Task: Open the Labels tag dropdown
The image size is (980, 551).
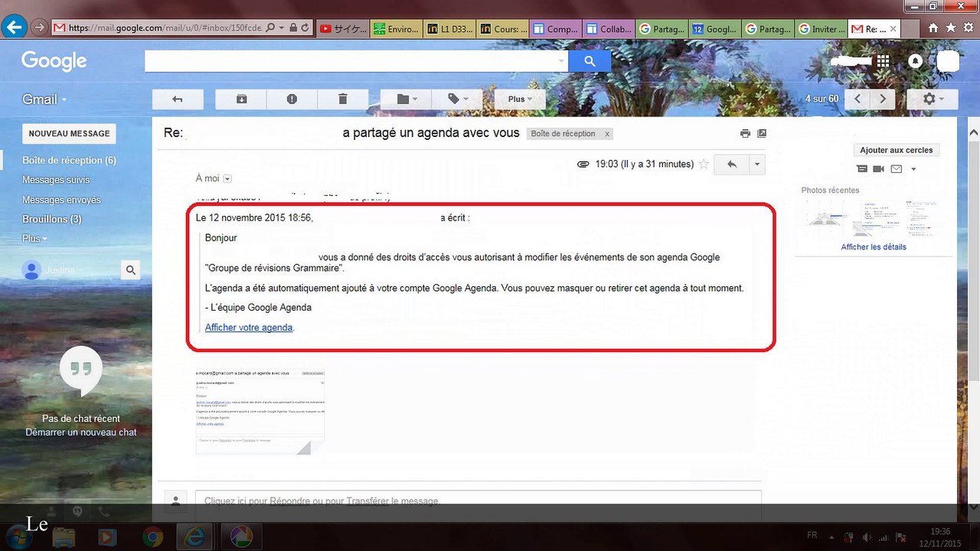Action: [457, 99]
